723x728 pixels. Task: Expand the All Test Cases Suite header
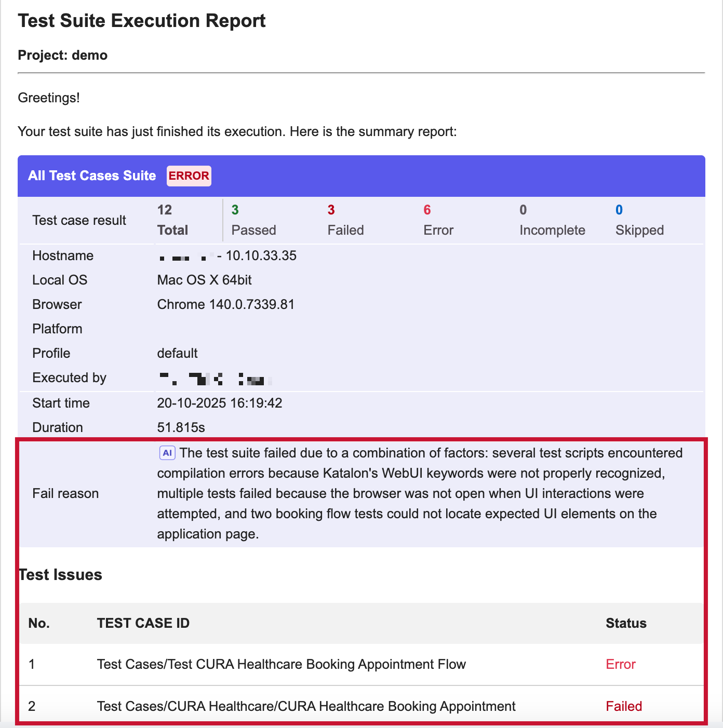(x=91, y=176)
